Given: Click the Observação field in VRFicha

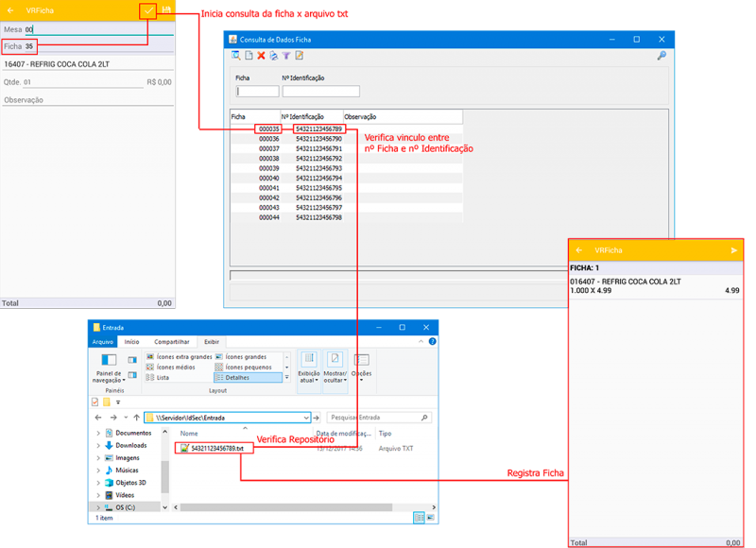Looking at the screenshot, I should [88, 100].
